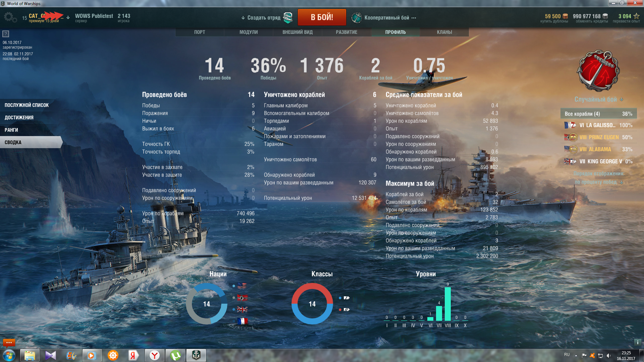Image resolution: width=644 pixels, height=362 pixels.
Task: Open File Explorer from taskbar
Action: [30, 355]
